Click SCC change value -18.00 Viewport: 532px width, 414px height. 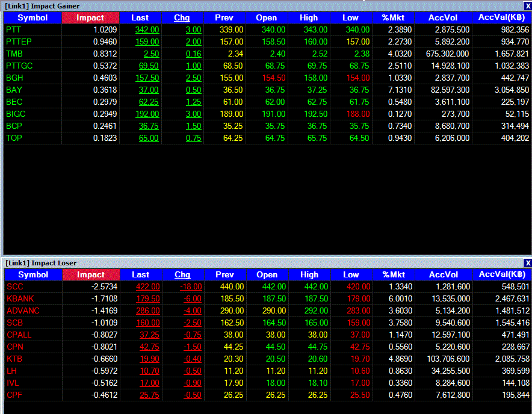[x=191, y=287]
